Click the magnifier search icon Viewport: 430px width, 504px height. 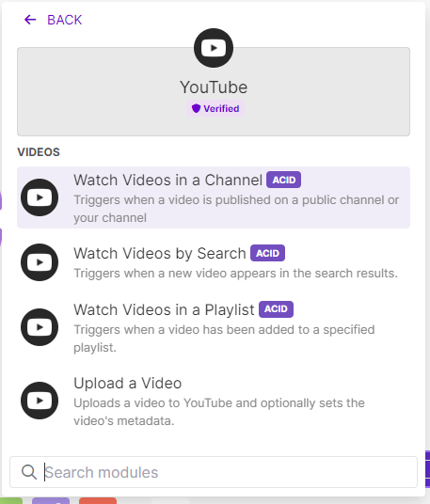tap(29, 472)
